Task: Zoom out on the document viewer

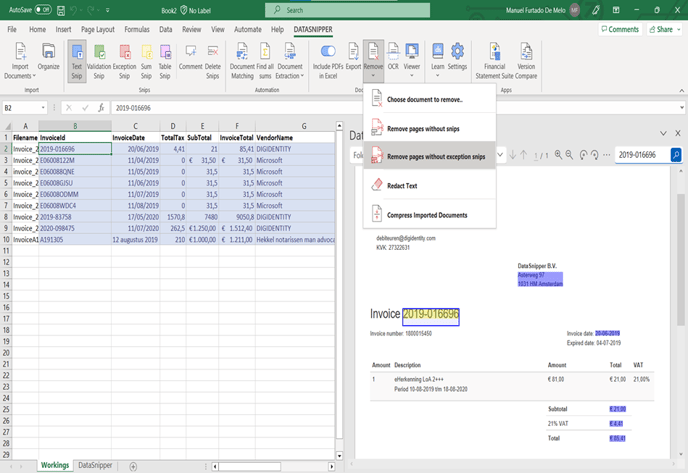Action: click(x=569, y=154)
